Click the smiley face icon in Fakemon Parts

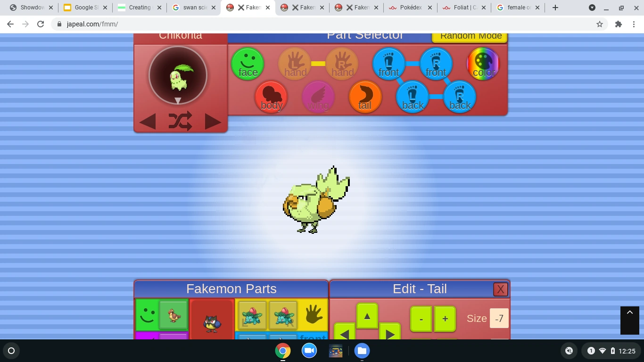[x=147, y=315]
